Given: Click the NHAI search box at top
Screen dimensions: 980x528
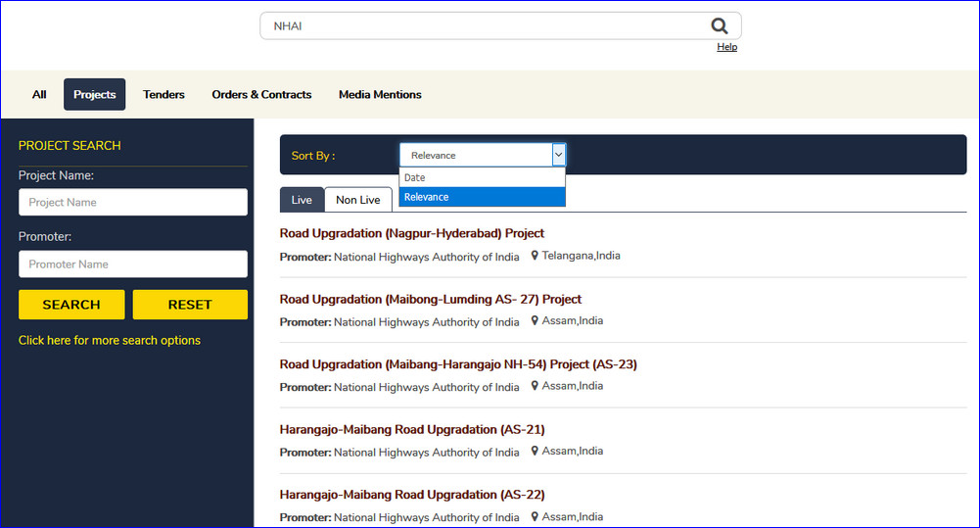Looking at the screenshot, I should [x=485, y=26].
